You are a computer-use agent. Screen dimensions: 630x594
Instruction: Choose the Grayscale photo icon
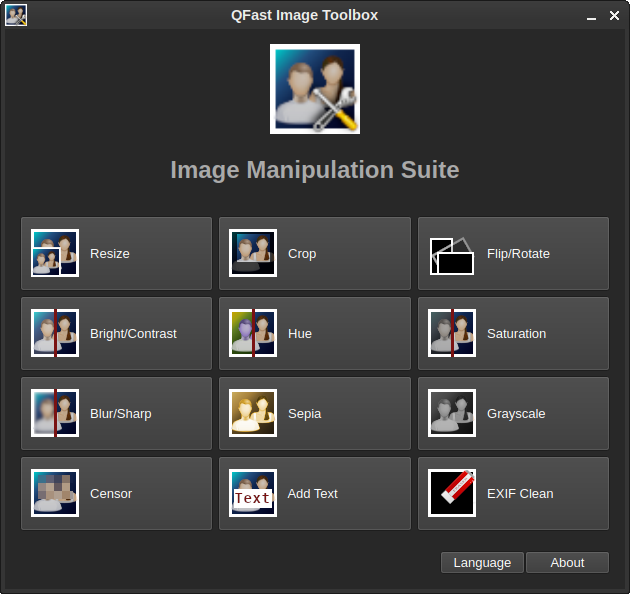452,414
